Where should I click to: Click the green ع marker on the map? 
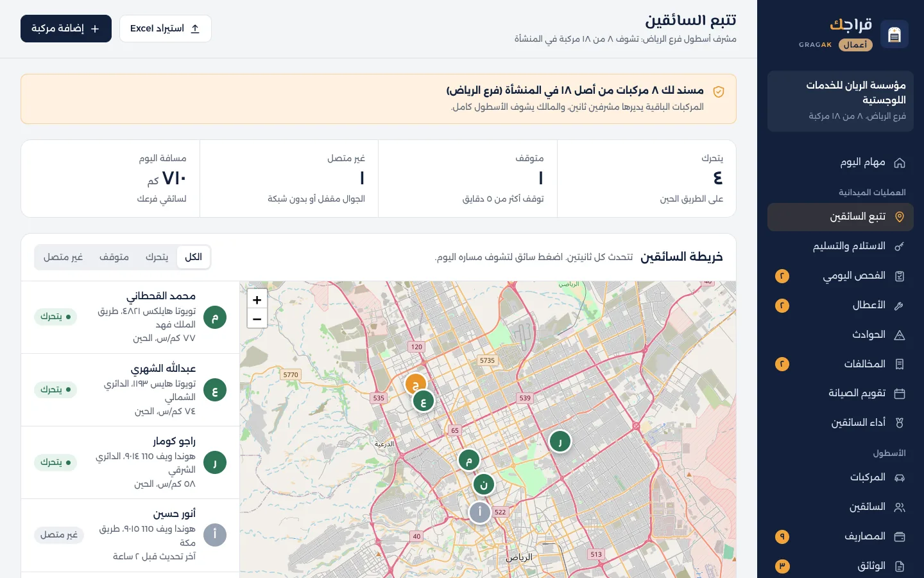424,401
